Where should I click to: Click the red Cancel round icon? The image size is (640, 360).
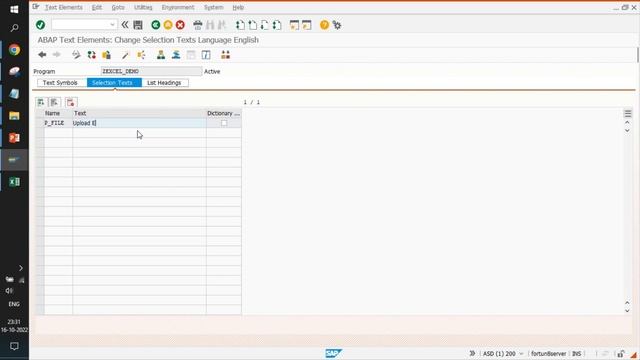pyautogui.click(x=180, y=25)
